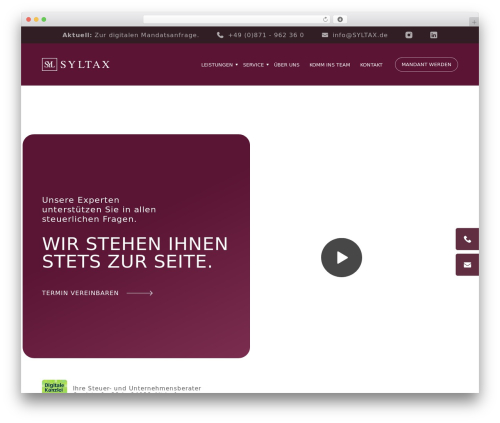Image resolution: width=500 pixels, height=423 pixels.
Task: Tap the floating phone button on the right edge
Action: [467, 239]
